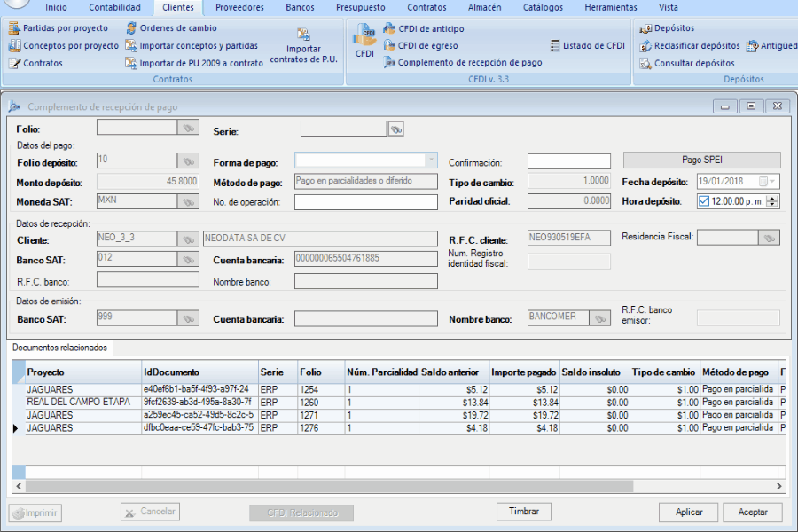Click the Cancelar button
This screenshot has width=798, height=532.
tap(150, 512)
